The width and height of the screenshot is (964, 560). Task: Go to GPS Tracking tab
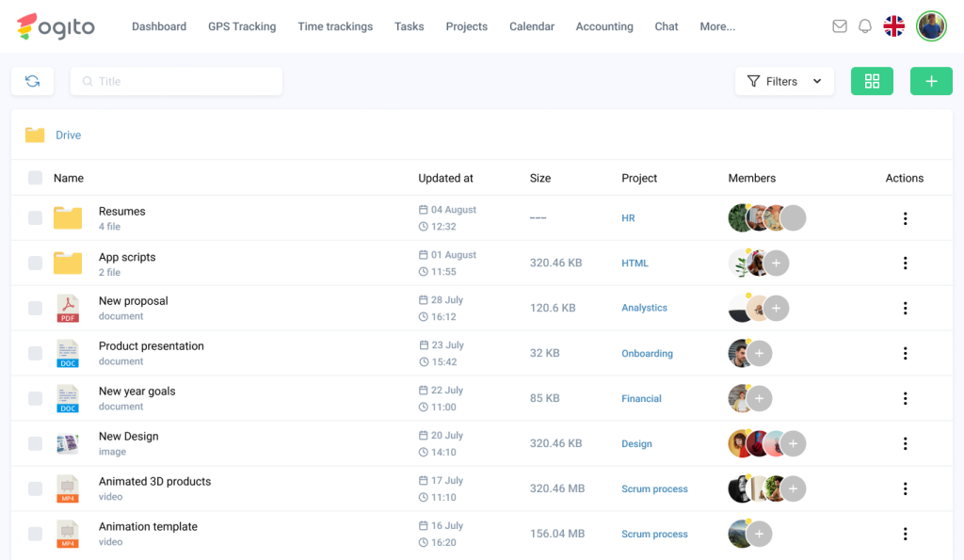click(242, 26)
